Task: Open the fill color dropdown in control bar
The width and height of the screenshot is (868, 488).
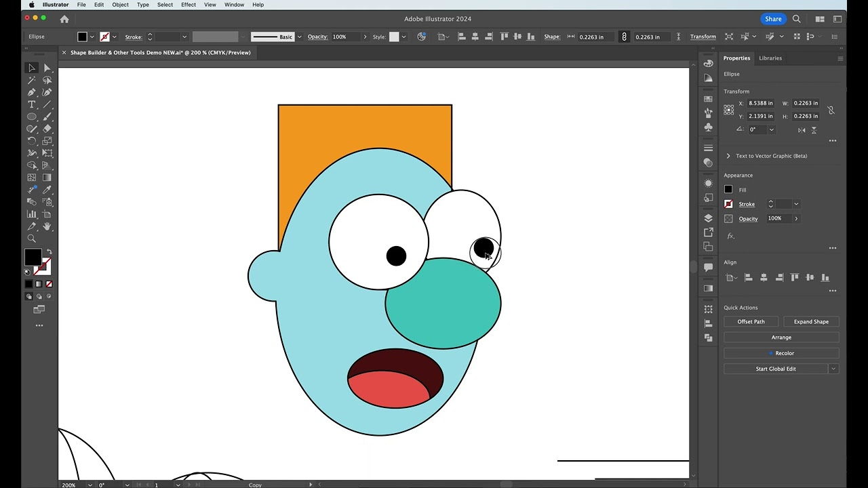Action: tap(92, 37)
